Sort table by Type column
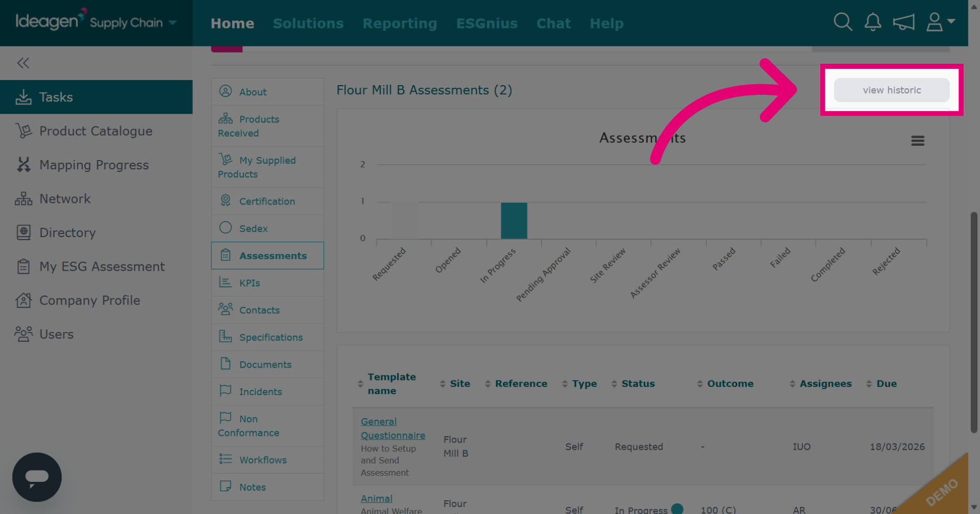This screenshot has width=980, height=514. tap(579, 383)
